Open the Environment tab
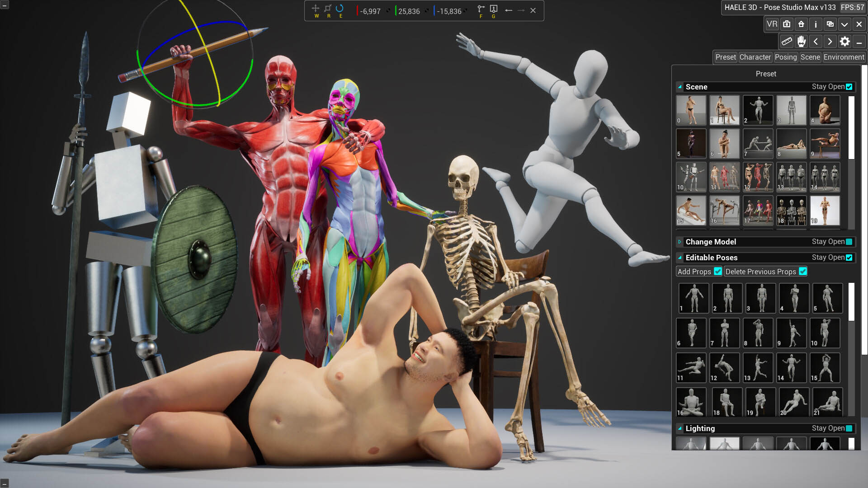868x488 pixels. [844, 57]
